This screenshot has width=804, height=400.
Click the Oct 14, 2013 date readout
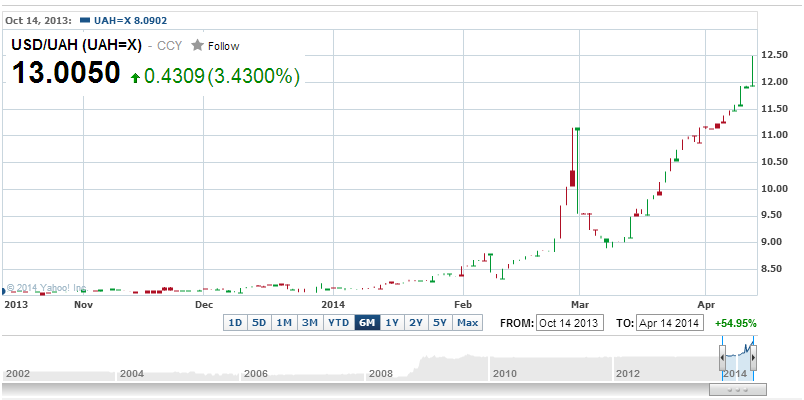point(37,21)
